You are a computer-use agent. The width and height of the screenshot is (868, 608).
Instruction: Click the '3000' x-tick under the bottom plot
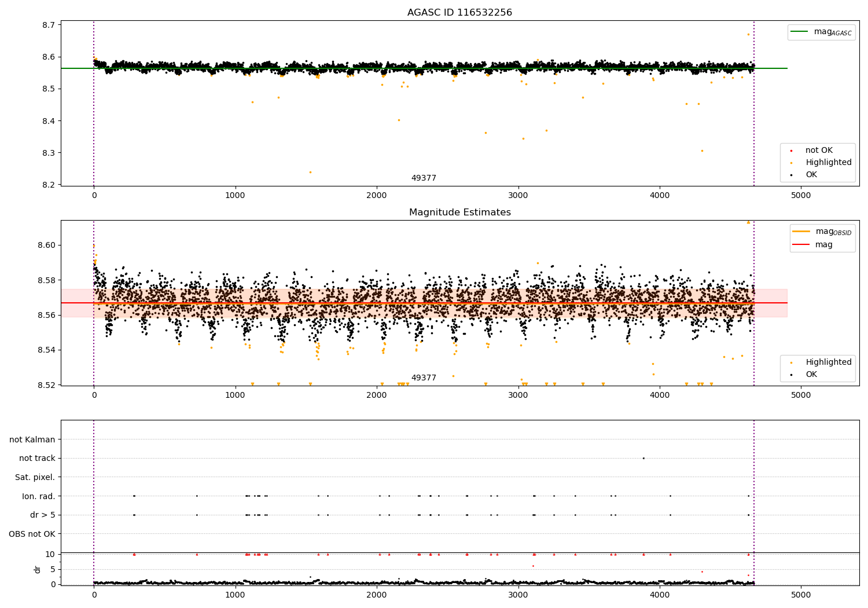click(518, 595)
